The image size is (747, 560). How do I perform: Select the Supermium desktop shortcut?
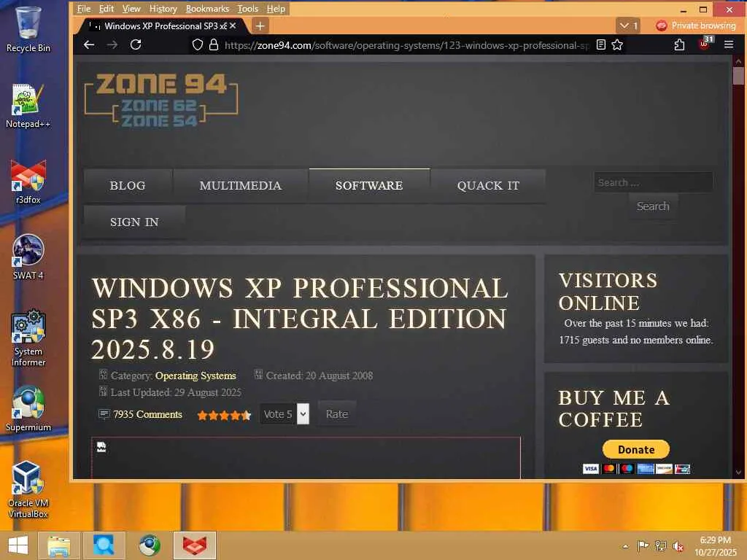(x=28, y=408)
